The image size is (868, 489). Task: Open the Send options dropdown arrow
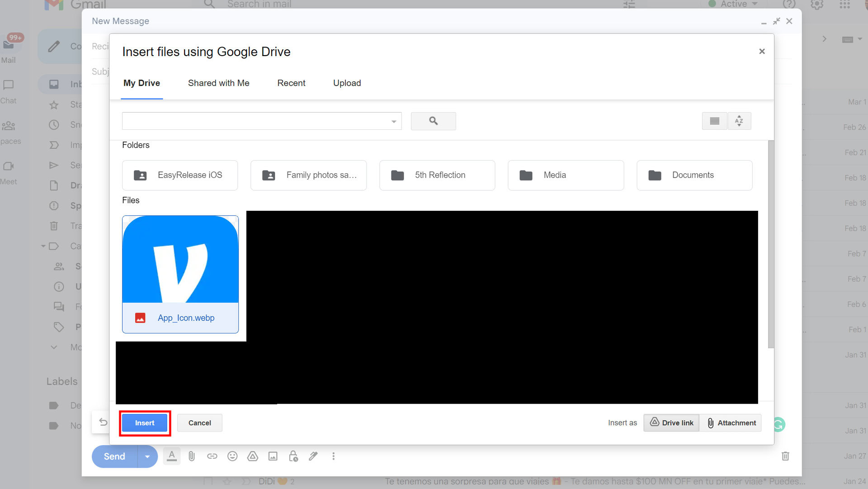pos(147,456)
